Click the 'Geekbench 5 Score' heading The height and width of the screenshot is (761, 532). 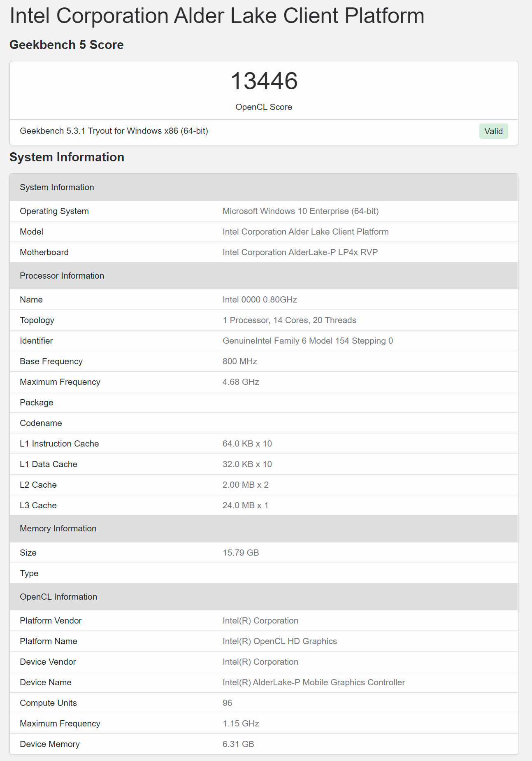click(x=67, y=45)
